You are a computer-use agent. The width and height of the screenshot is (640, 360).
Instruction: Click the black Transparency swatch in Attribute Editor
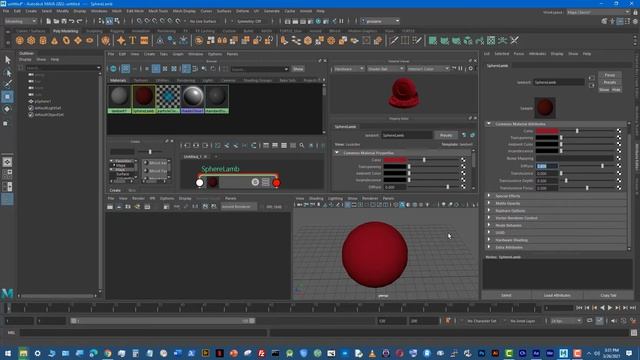[x=547, y=138]
